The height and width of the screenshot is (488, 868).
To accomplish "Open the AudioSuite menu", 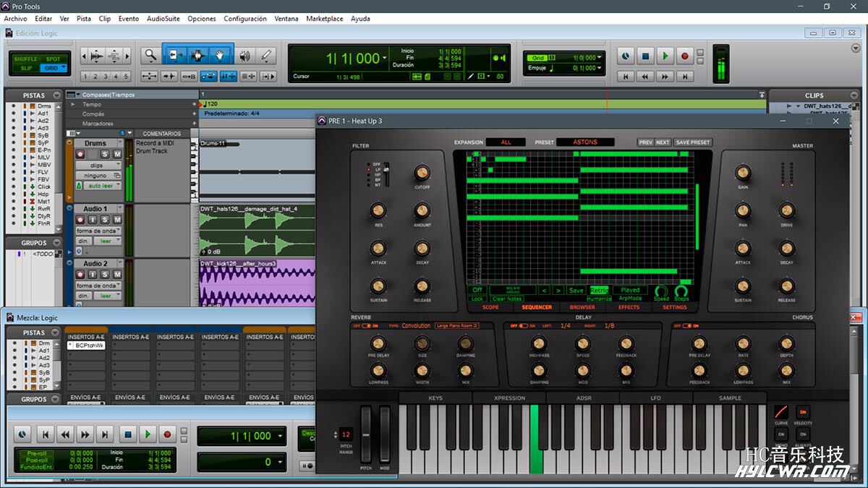I will point(163,19).
